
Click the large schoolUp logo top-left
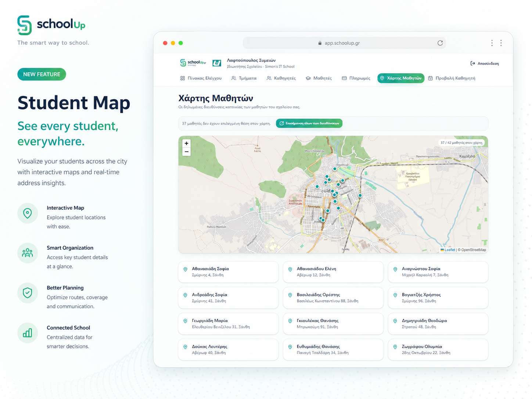coord(51,25)
